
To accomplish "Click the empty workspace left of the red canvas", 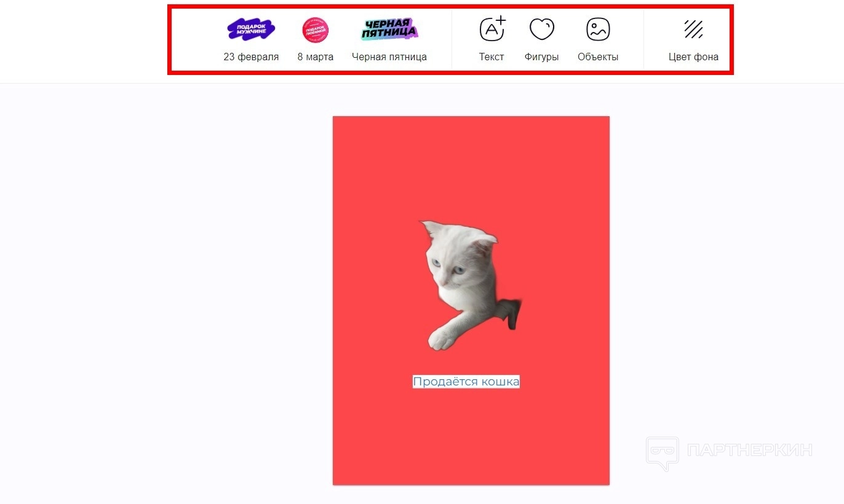I will pos(166,295).
